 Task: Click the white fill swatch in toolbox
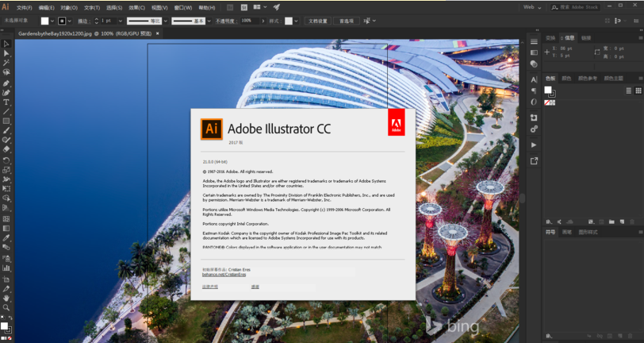pos(4,326)
